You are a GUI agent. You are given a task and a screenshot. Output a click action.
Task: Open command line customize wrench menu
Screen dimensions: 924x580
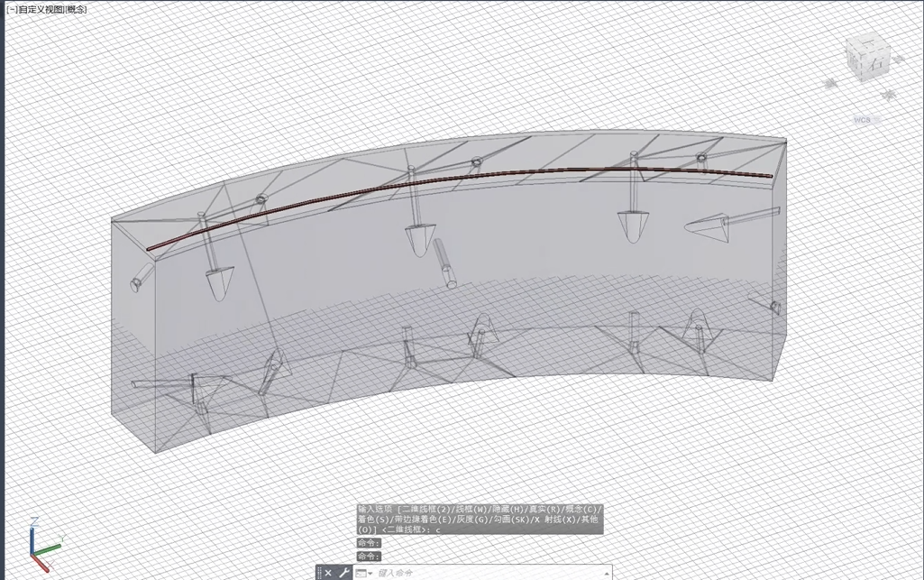coord(343,573)
